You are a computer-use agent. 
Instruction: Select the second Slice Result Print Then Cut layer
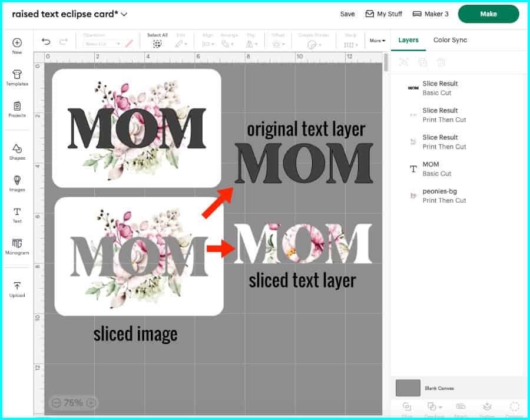[457, 142]
